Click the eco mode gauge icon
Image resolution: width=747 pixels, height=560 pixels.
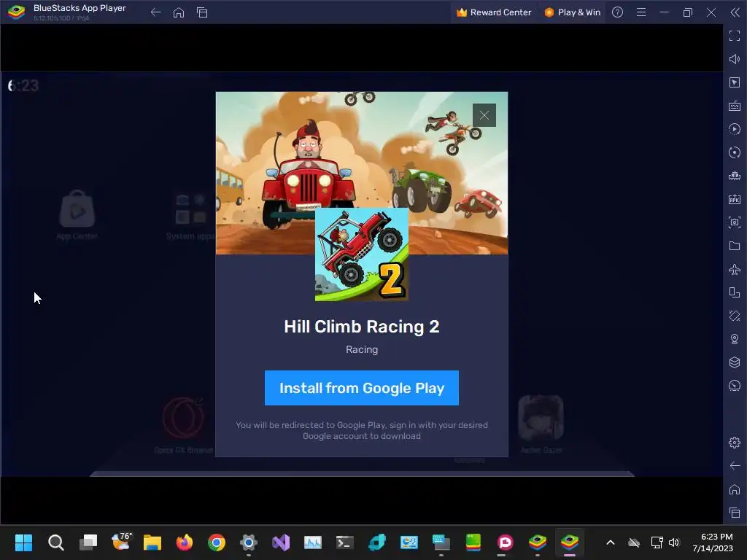[x=735, y=386]
